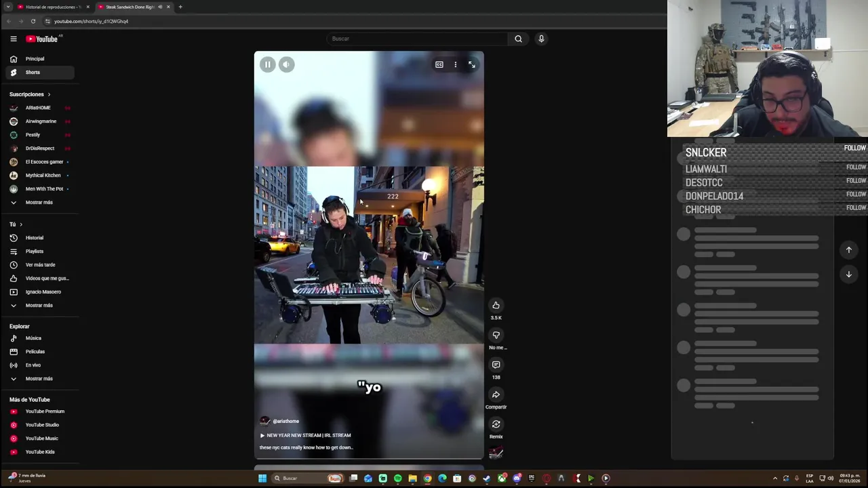The height and width of the screenshot is (488, 868).
Task: Toggle captions on the Short
Action: coord(439,64)
